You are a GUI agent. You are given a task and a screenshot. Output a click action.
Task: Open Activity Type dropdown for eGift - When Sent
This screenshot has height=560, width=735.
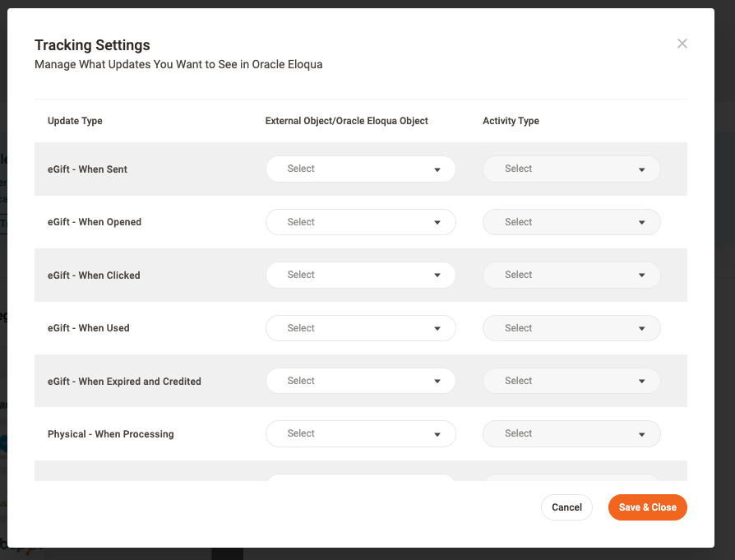571,169
